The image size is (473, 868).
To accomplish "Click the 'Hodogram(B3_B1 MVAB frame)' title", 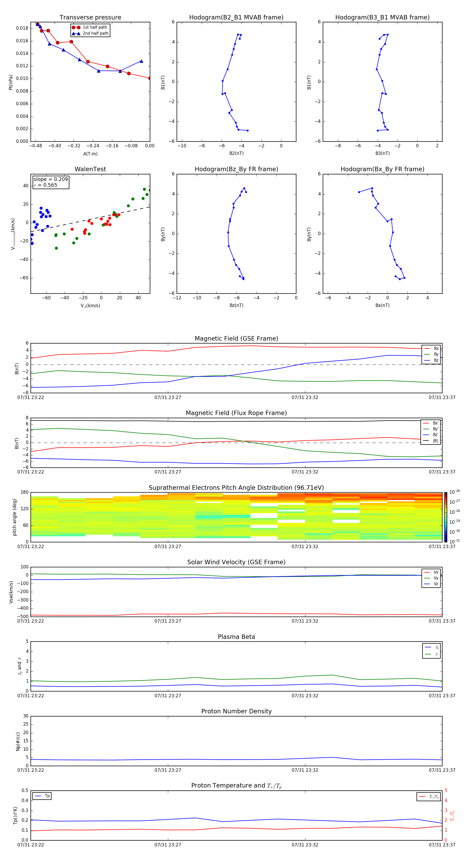I will pyautogui.click(x=382, y=18).
